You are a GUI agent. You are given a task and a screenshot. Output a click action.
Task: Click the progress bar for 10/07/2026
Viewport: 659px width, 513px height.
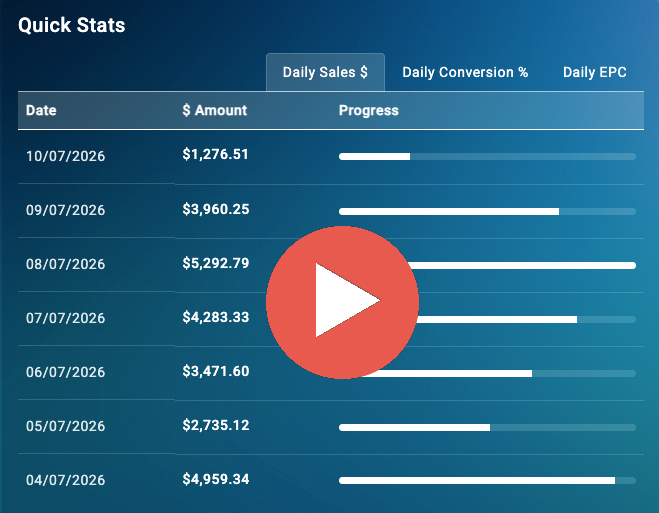(487, 157)
